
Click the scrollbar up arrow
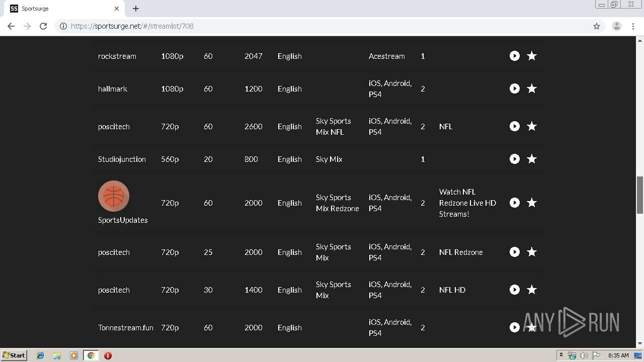pyautogui.click(x=640, y=40)
